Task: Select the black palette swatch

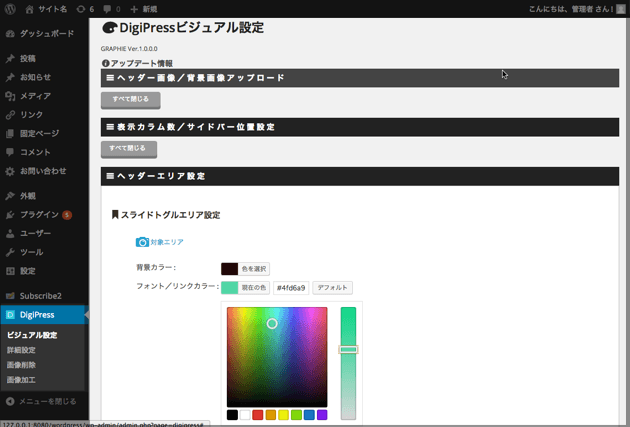Action: [x=232, y=415]
